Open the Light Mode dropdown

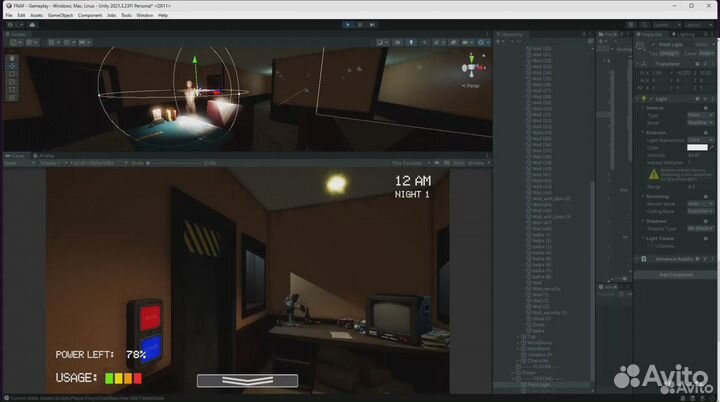[x=700, y=123]
